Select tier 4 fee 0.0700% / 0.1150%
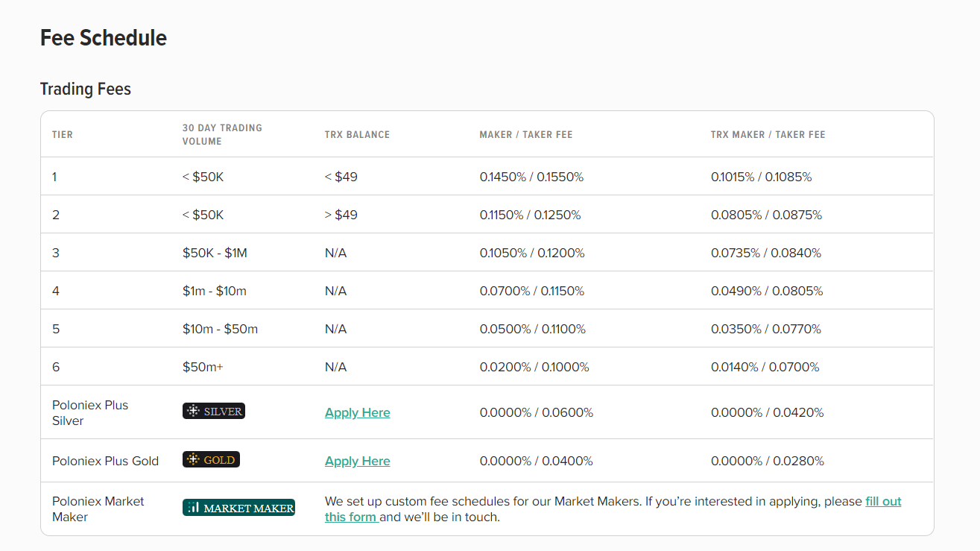 coord(532,291)
